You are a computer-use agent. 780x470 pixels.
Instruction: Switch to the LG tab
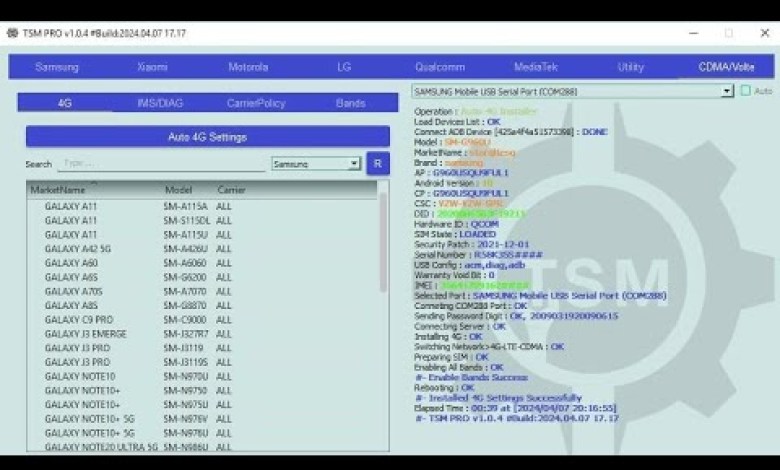(x=344, y=67)
